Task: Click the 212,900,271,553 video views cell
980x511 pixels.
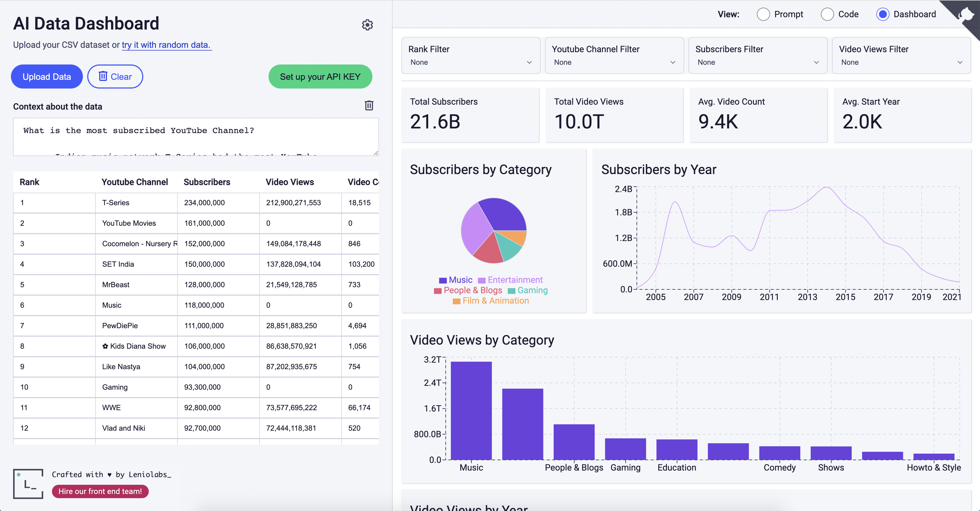Action: (301, 203)
